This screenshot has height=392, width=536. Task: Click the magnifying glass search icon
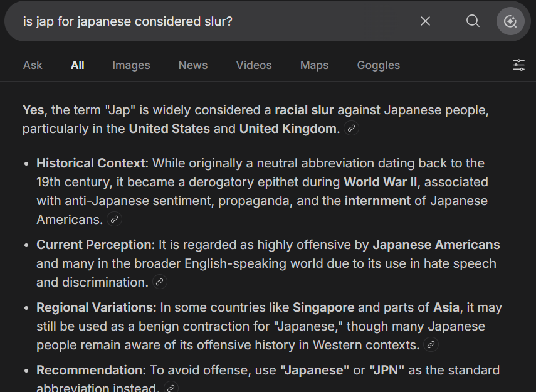[x=473, y=21]
